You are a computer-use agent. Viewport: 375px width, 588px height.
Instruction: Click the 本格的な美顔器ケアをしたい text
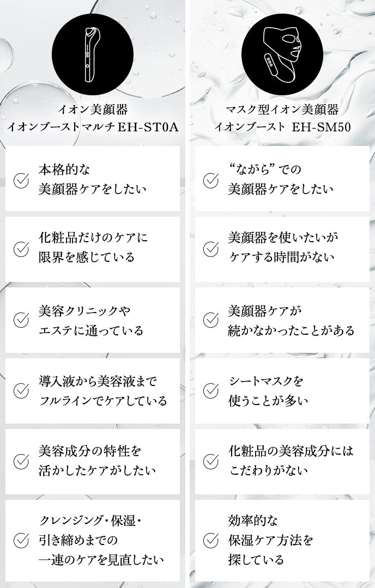point(93,179)
